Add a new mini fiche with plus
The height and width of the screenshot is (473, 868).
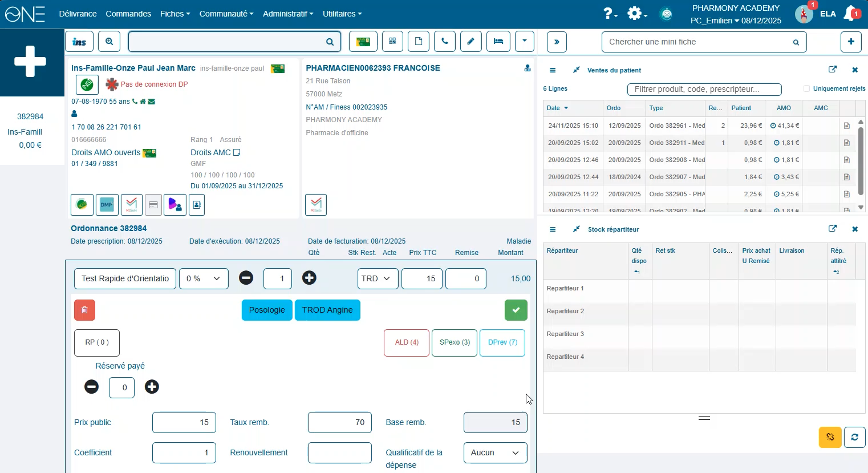tap(851, 42)
